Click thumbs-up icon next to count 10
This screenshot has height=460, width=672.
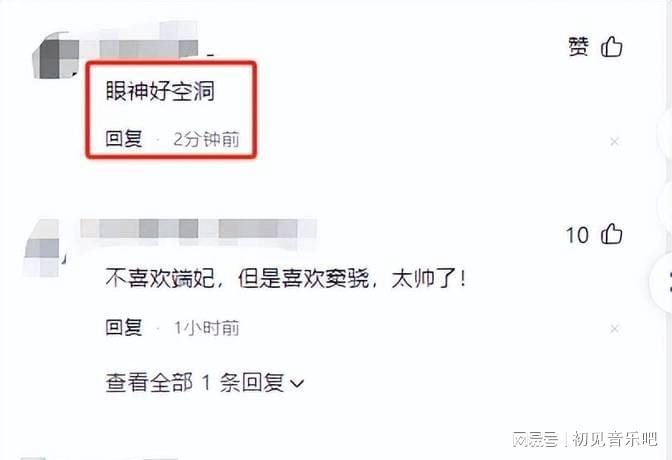pos(612,235)
